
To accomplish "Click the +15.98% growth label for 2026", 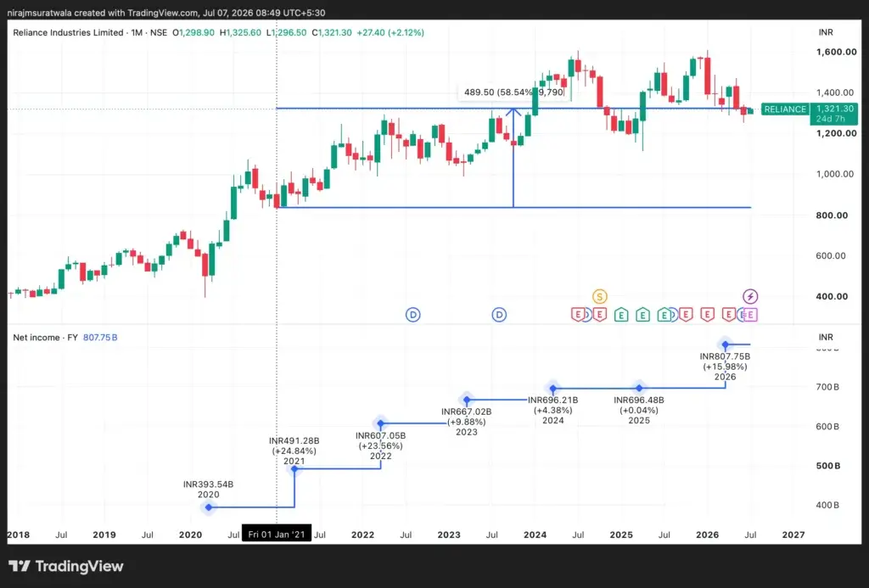I will coord(725,367).
